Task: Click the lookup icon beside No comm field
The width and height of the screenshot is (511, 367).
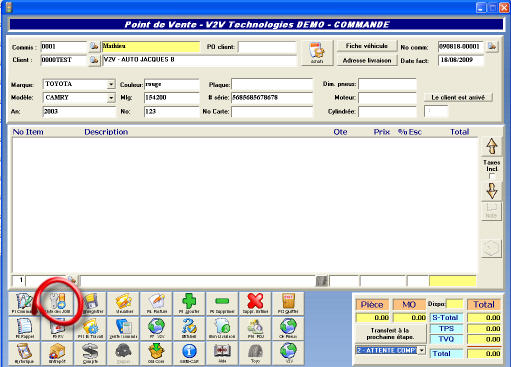Action: tap(492, 46)
